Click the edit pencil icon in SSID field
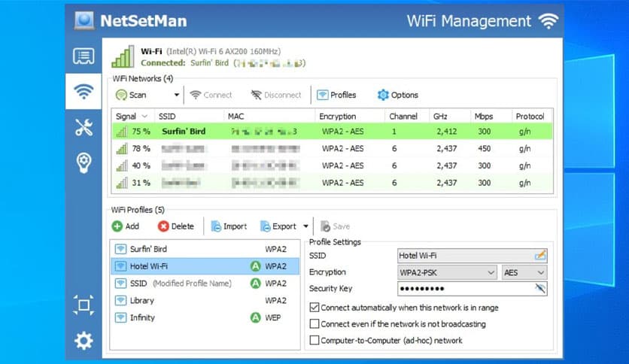Image resolution: width=629 pixels, height=364 pixels. [x=540, y=256]
